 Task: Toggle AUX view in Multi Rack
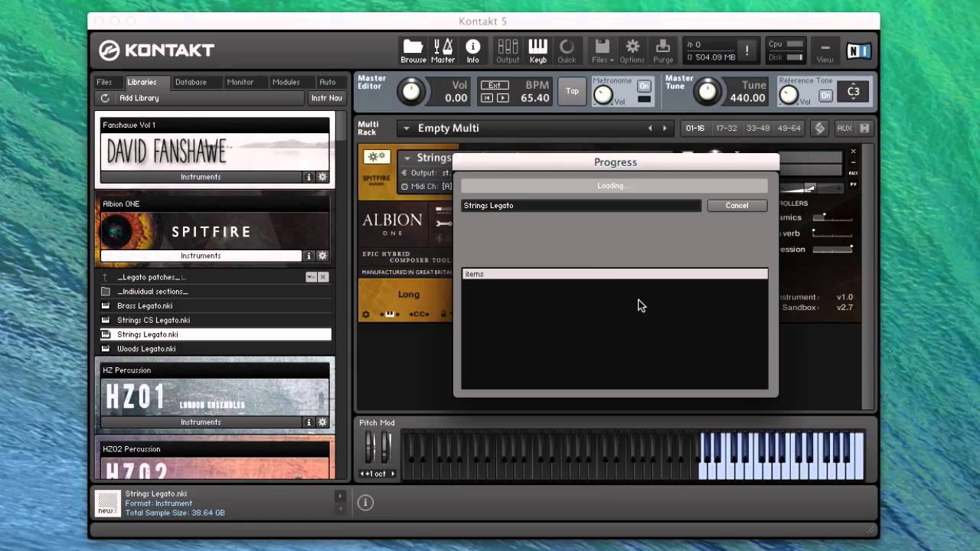844,128
